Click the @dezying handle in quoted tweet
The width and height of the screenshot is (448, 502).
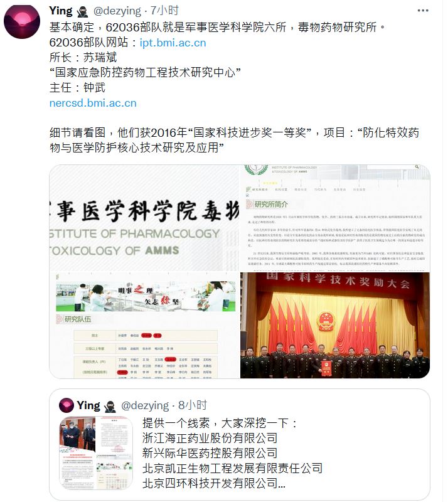tap(145, 406)
